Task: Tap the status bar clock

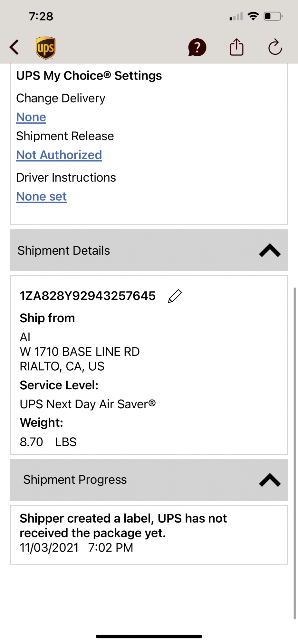Action: click(x=41, y=16)
